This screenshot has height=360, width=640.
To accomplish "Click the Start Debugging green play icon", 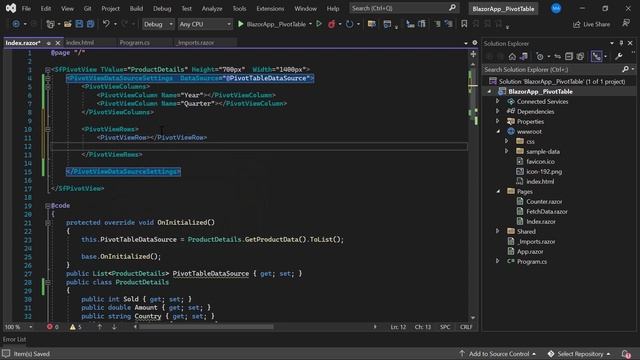I will (x=241, y=24).
